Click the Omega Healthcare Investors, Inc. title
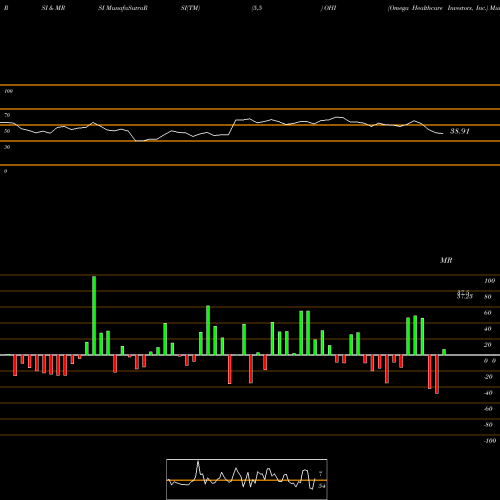The width and height of the screenshot is (500, 500). (438, 8)
